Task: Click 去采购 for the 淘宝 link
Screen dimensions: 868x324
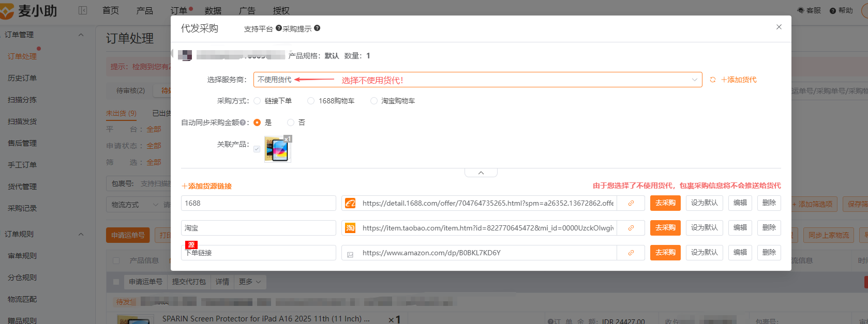Action: (665, 228)
